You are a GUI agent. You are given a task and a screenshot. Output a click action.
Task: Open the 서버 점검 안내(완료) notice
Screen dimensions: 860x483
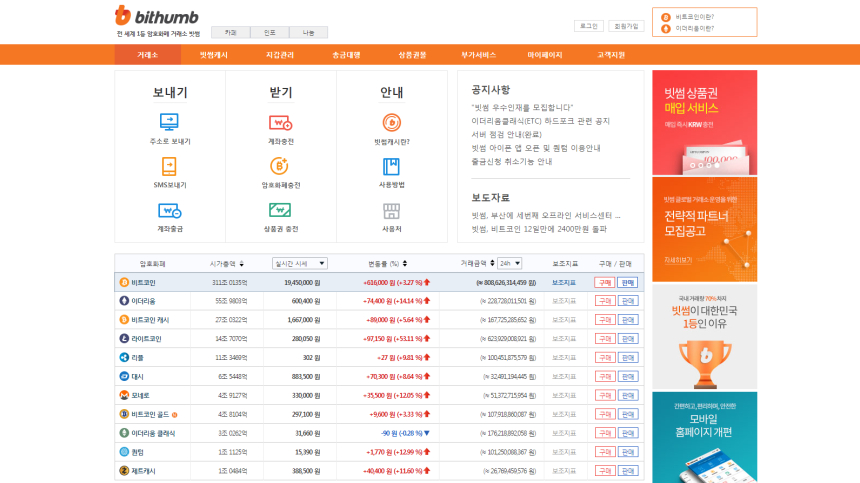tap(506, 134)
